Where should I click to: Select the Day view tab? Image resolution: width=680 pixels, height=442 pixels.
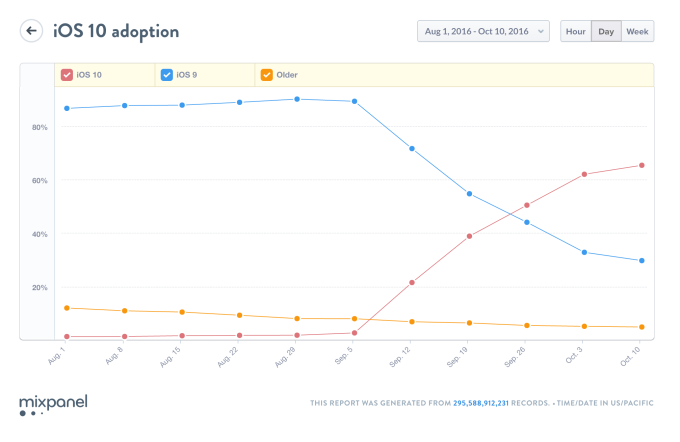pos(606,31)
